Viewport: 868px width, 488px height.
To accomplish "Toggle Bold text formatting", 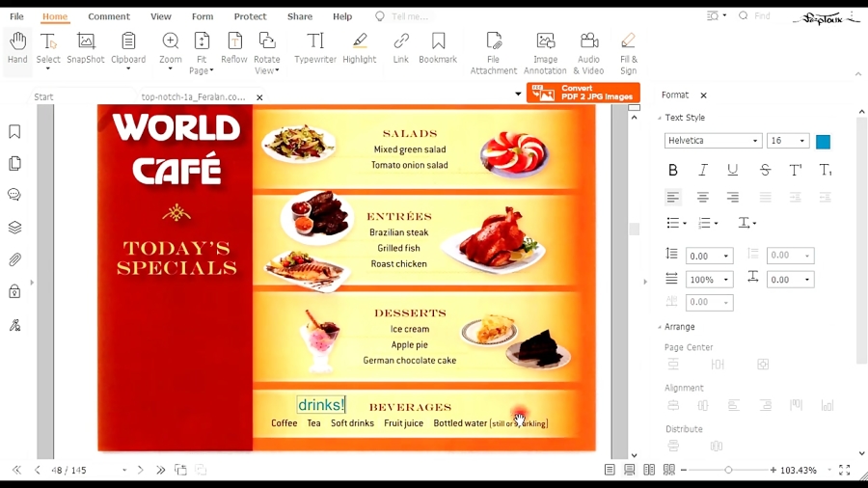I will [672, 170].
